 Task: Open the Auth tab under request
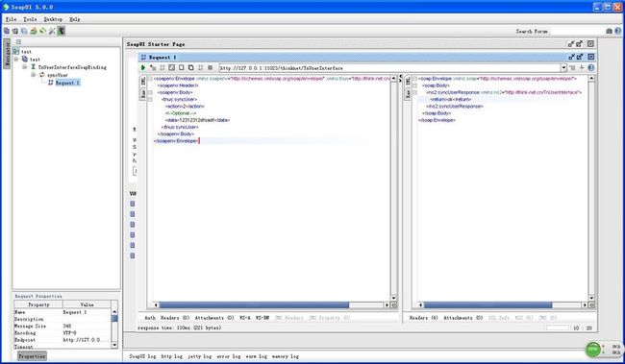(x=150, y=318)
